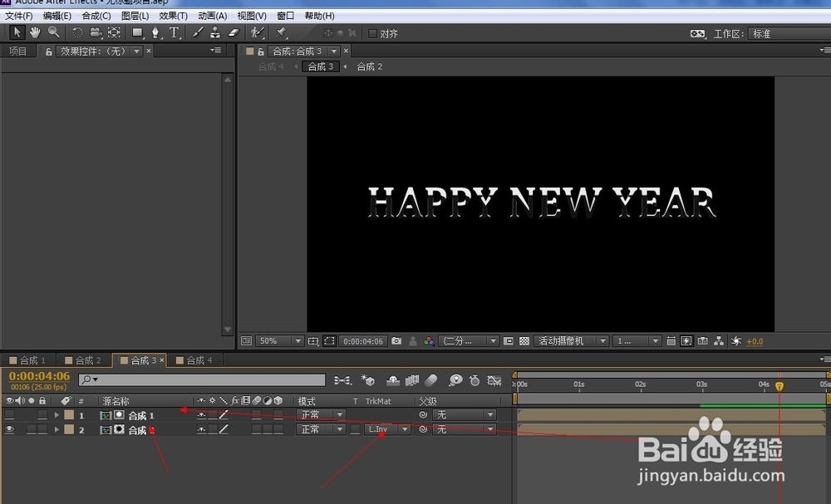Open the graph editor icon in timeline
Image resolution: width=831 pixels, height=504 pixels.
[494, 380]
